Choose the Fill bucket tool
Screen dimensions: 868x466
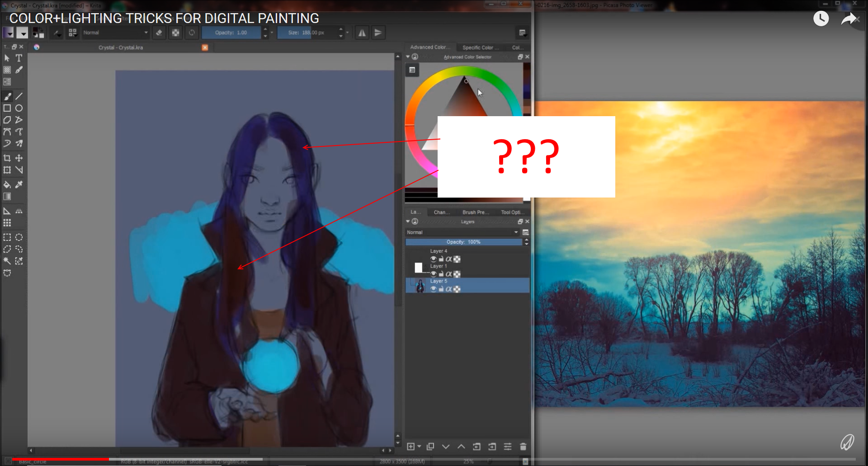(x=7, y=184)
